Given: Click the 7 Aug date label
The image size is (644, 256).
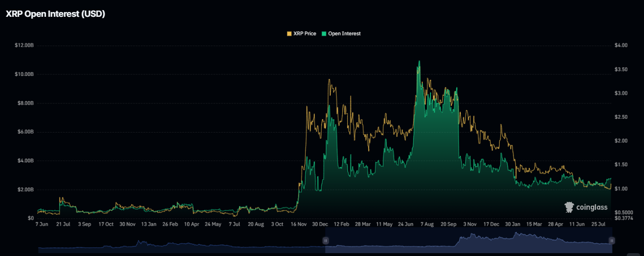Looking at the screenshot, I should [427, 224].
